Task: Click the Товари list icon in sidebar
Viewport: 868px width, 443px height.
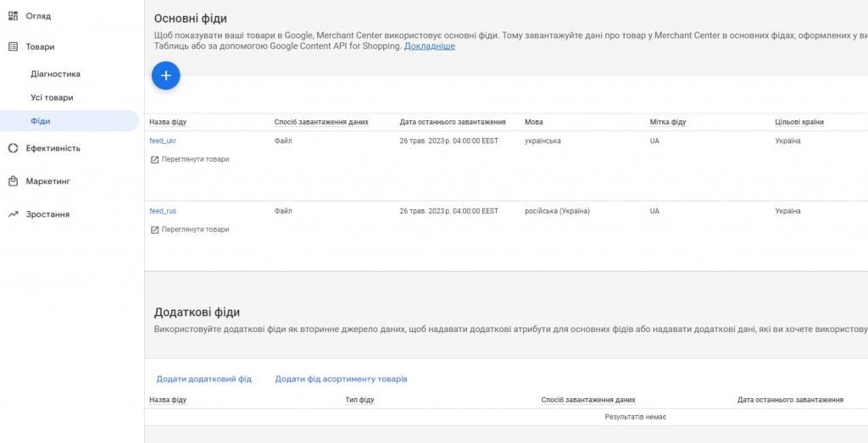Action: point(13,47)
